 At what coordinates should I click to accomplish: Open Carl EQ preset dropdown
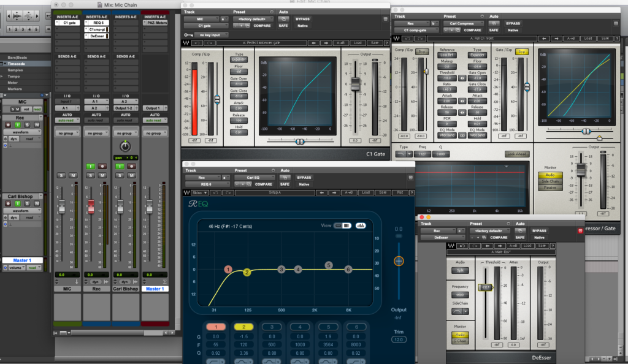(255, 178)
